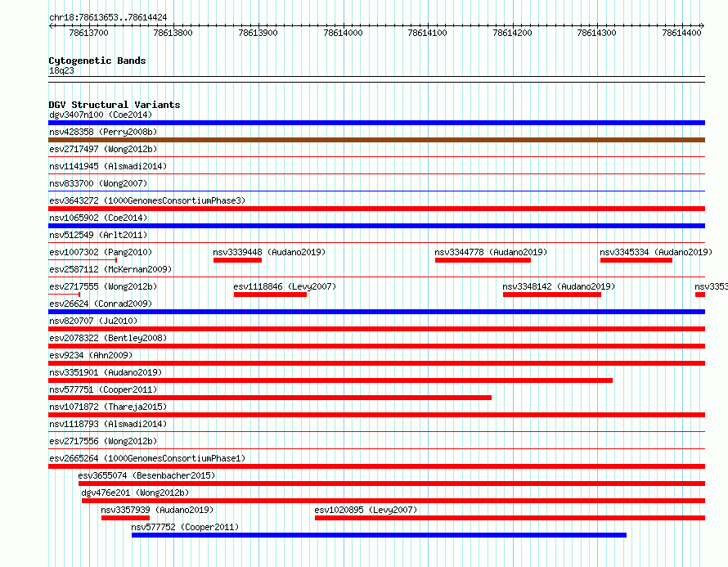Click the nsv577751 (Cooper2011) label
The image size is (728, 567).
pyautogui.click(x=103, y=389)
